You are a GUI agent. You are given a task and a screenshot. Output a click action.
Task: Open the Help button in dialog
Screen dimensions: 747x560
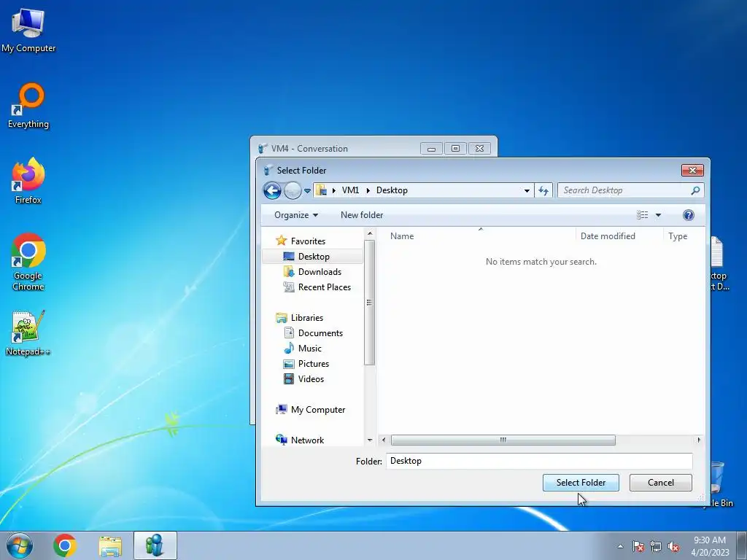click(x=688, y=215)
